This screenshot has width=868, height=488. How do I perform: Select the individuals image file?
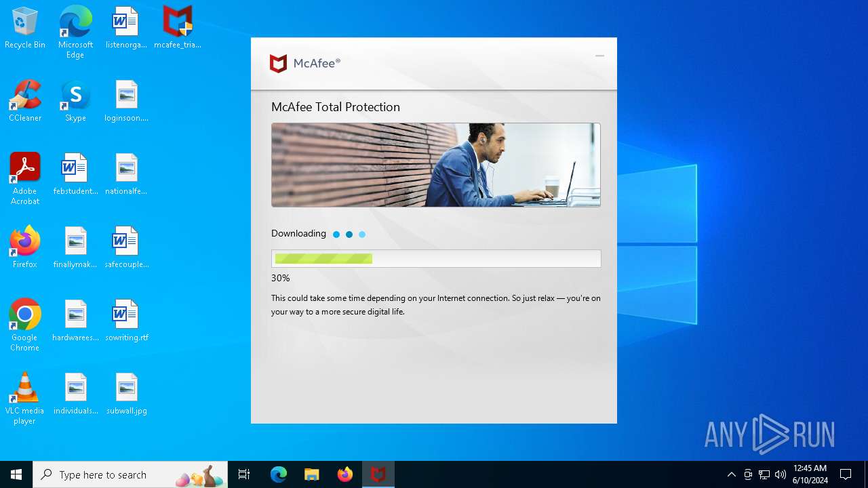75,394
